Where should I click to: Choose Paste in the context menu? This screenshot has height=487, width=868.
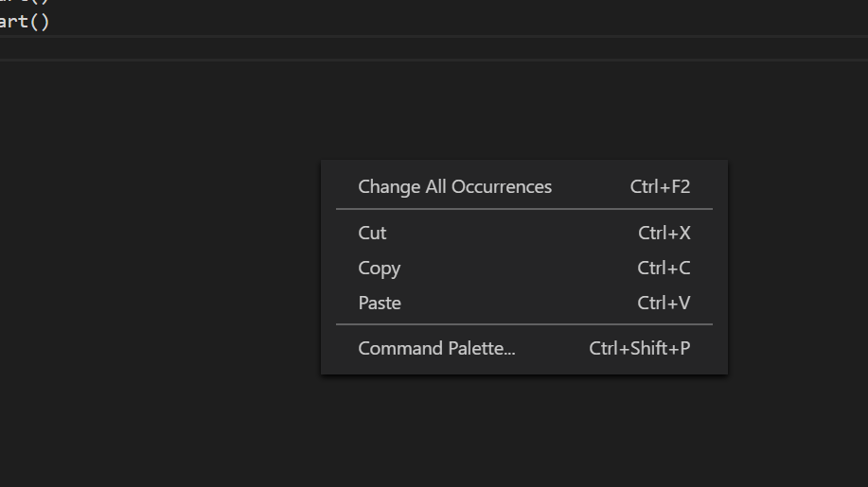tap(523, 303)
